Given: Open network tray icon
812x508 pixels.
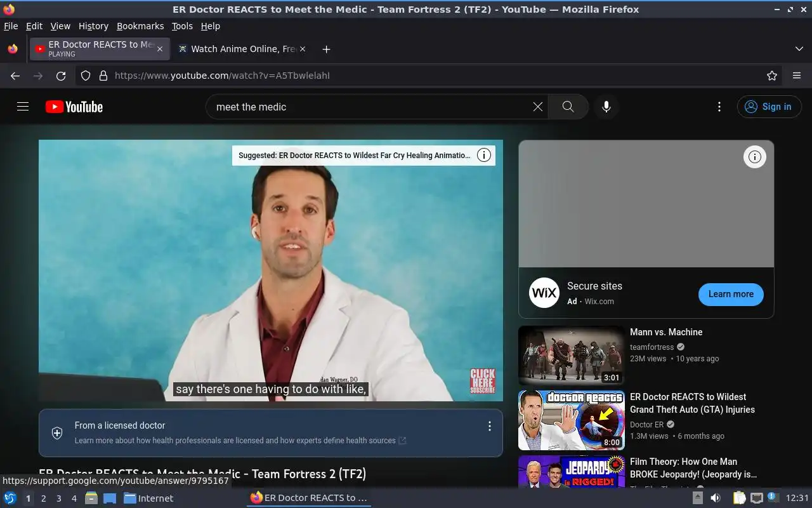Looking at the screenshot, I should tap(756, 498).
